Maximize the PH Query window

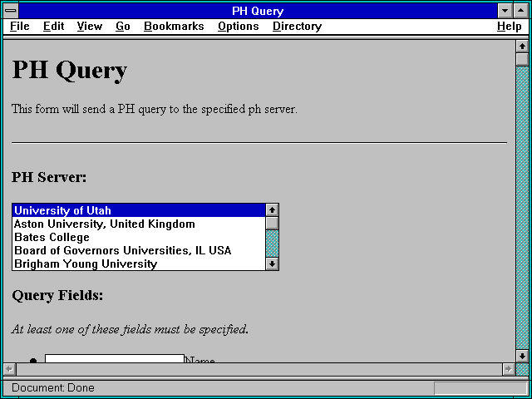pyautogui.click(x=521, y=11)
